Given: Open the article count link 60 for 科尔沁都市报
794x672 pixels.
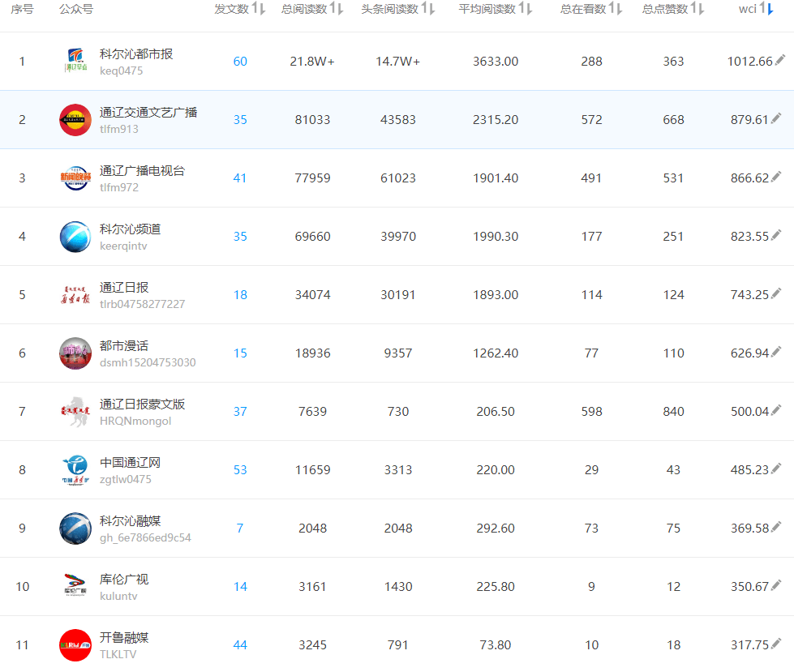Looking at the screenshot, I should (x=240, y=61).
